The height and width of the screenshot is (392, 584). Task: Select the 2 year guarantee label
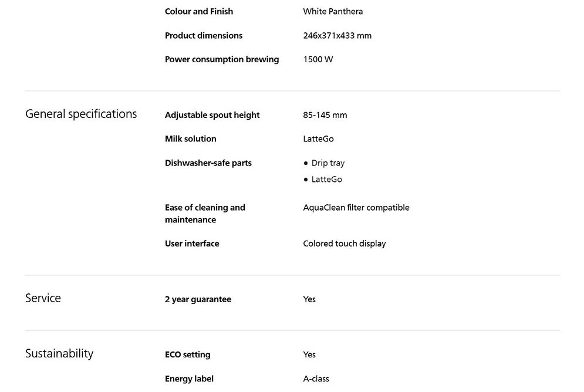(x=198, y=299)
